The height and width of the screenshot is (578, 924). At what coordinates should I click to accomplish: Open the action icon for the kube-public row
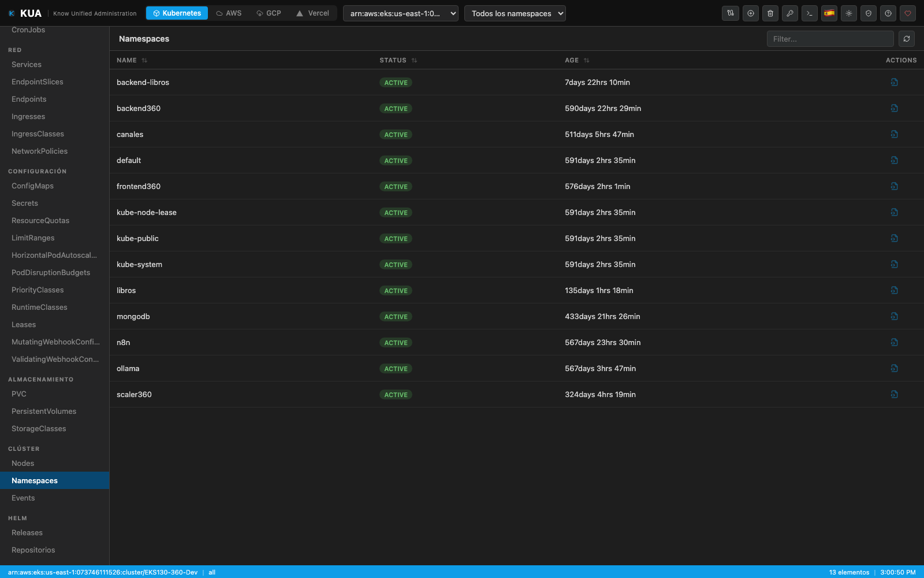click(894, 238)
